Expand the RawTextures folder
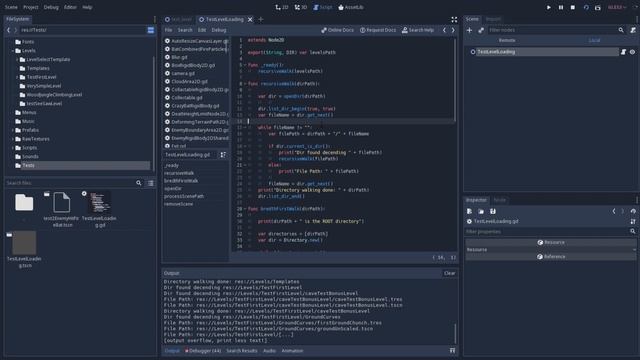Screen dimensions: 640x360 tap(13, 139)
